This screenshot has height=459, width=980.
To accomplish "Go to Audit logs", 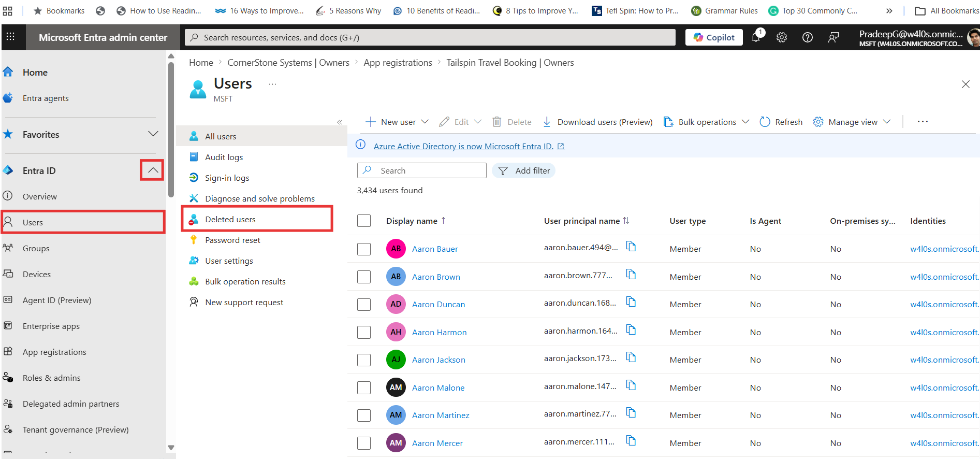I will (224, 157).
